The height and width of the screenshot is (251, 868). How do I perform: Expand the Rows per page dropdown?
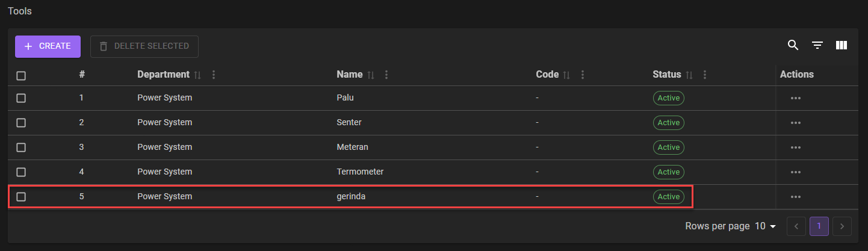click(x=766, y=226)
